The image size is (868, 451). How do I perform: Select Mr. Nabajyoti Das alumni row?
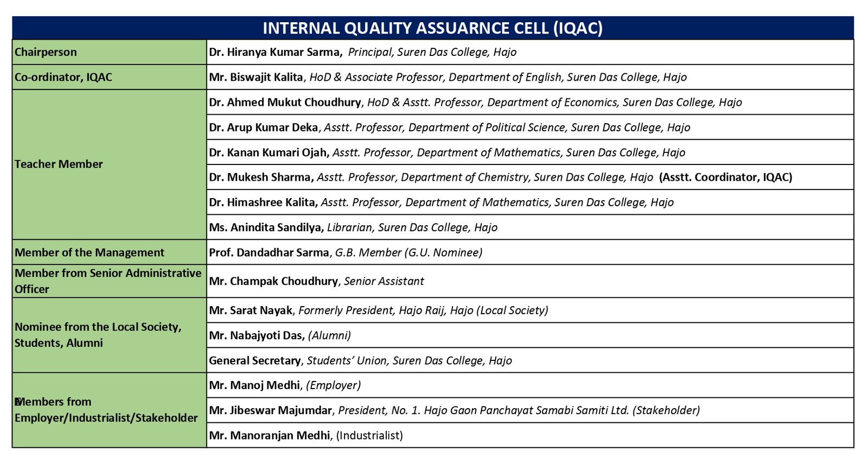(280, 335)
